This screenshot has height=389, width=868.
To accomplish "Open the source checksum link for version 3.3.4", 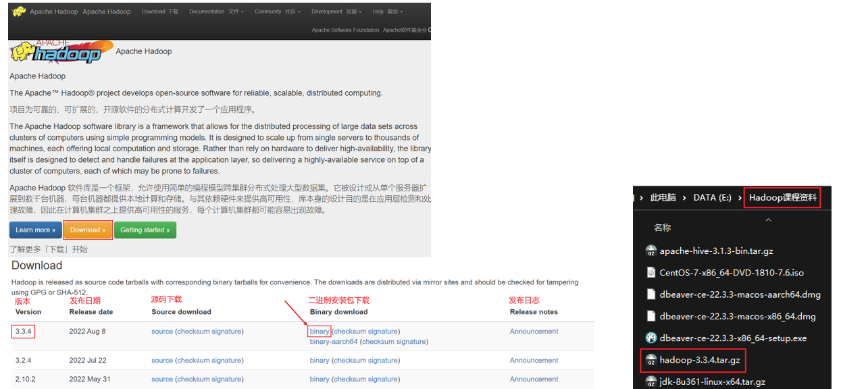I will click(x=193, y=332).
